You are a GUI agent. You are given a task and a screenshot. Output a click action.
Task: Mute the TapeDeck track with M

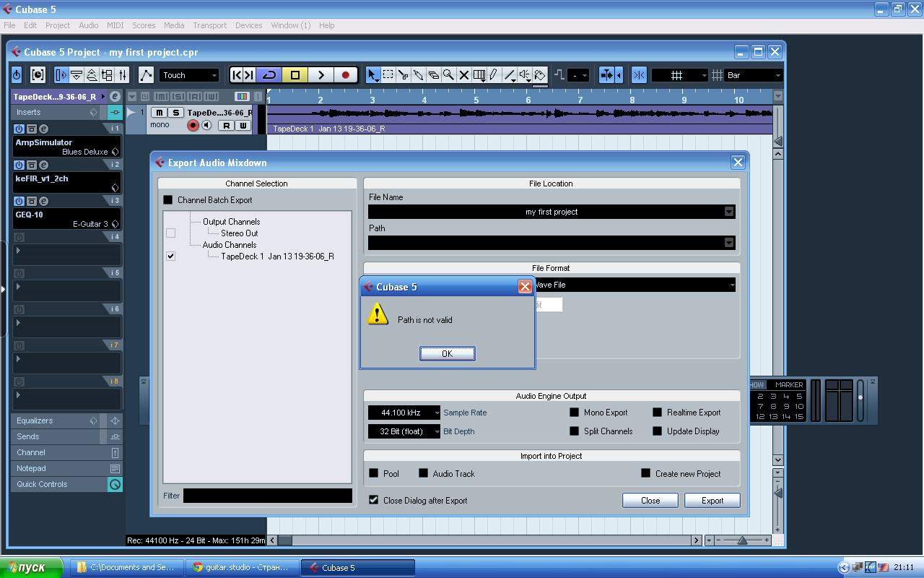click(159, 113)
